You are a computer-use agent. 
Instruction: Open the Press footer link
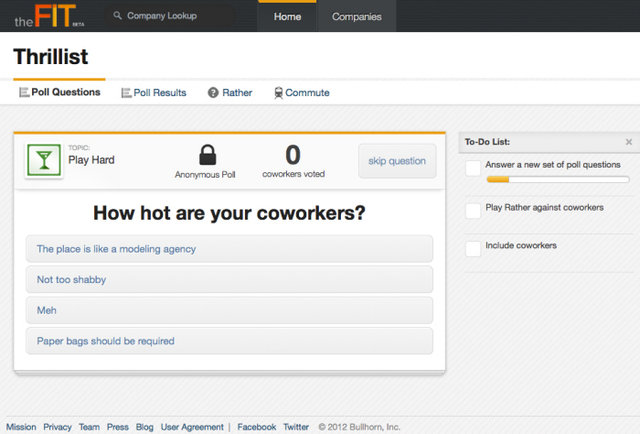(x=118, y=427)
